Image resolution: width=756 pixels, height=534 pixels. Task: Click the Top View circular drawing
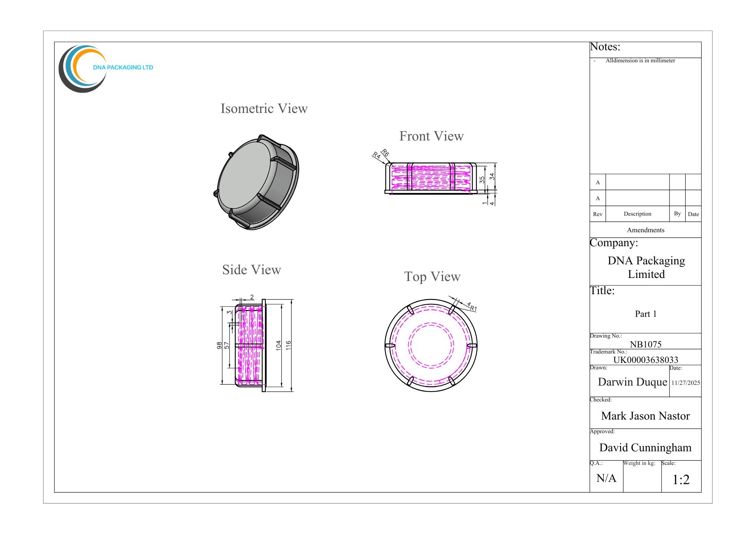click(431, 345)
